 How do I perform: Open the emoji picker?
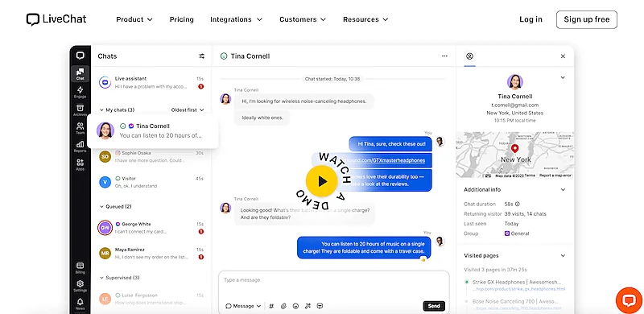[x=295, y=306]
